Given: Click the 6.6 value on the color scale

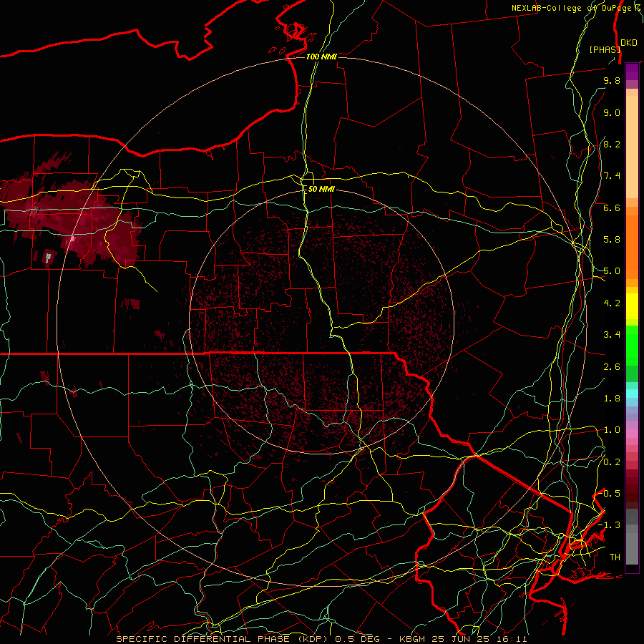Looking at the screenshot, I should [x=612, y=208].
